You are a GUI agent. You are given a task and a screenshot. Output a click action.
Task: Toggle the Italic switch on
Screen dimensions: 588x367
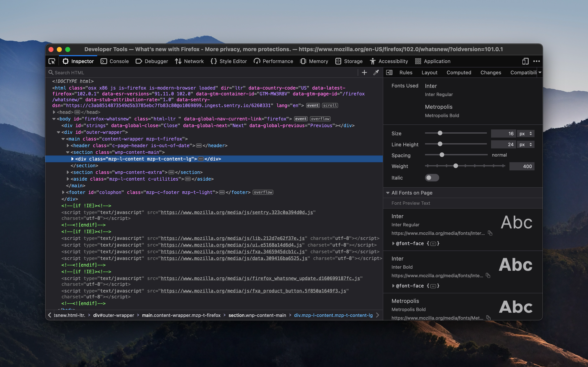432,178
